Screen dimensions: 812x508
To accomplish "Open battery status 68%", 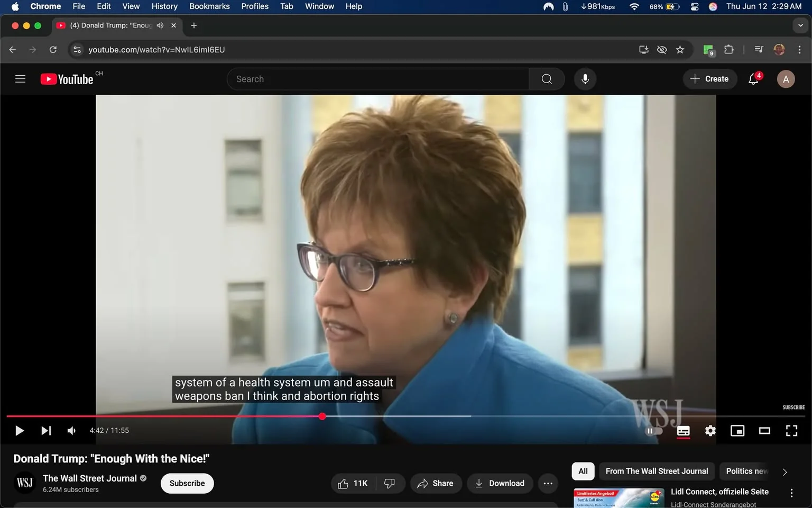I will pos(664,6).
